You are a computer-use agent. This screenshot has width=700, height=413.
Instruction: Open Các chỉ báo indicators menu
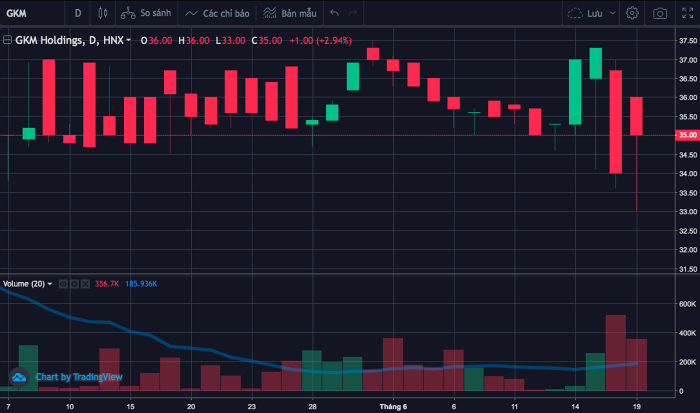[218, 14]
